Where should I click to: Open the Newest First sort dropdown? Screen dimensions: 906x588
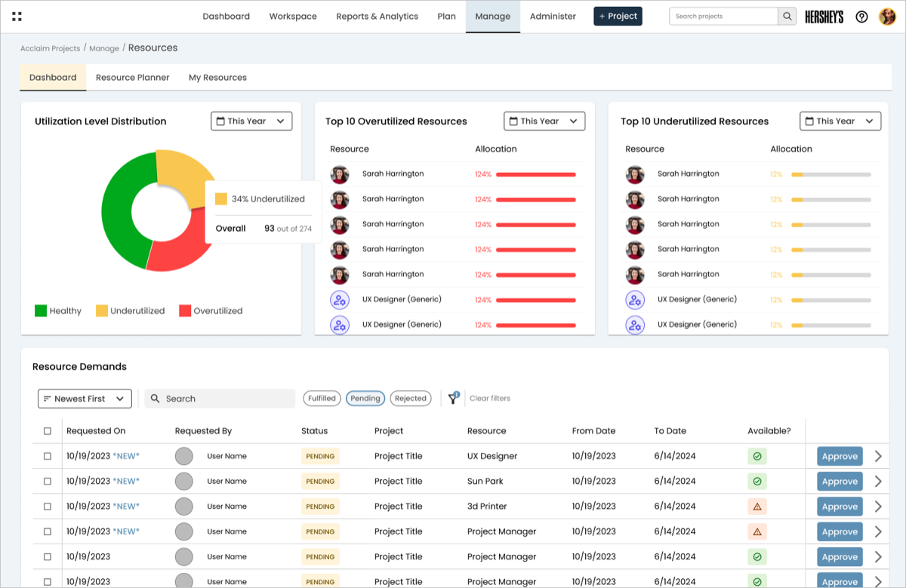click(85, 399)
